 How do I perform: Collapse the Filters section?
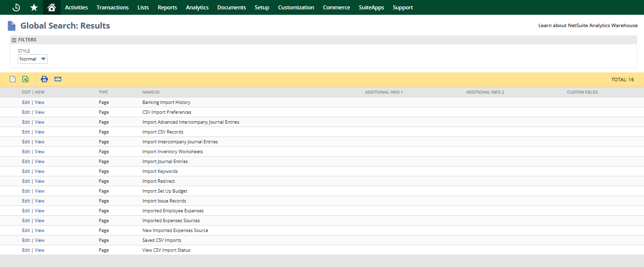coord(14,40)
